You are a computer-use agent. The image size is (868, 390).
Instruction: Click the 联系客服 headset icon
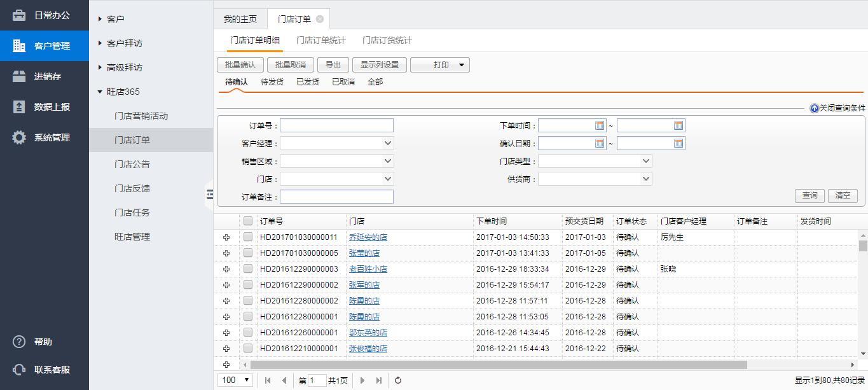19,370
